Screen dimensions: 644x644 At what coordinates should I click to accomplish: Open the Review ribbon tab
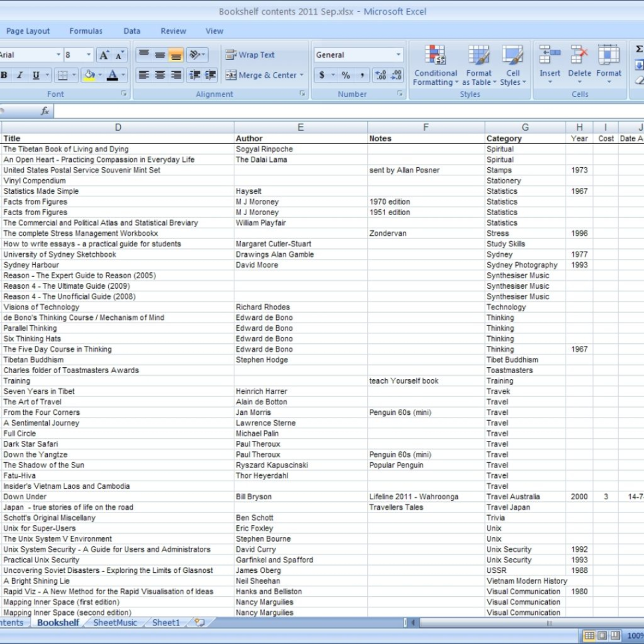tap(173, 31)
